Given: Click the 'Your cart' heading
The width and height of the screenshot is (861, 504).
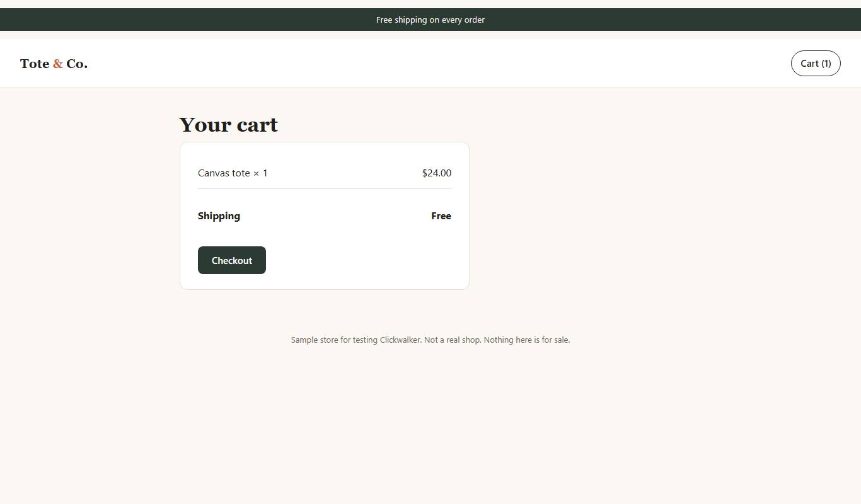Looking at the screenshot, I should [x=228, y=125].
